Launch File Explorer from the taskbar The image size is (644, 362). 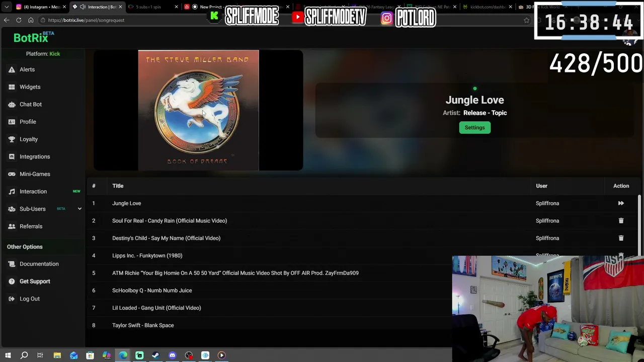57,355
